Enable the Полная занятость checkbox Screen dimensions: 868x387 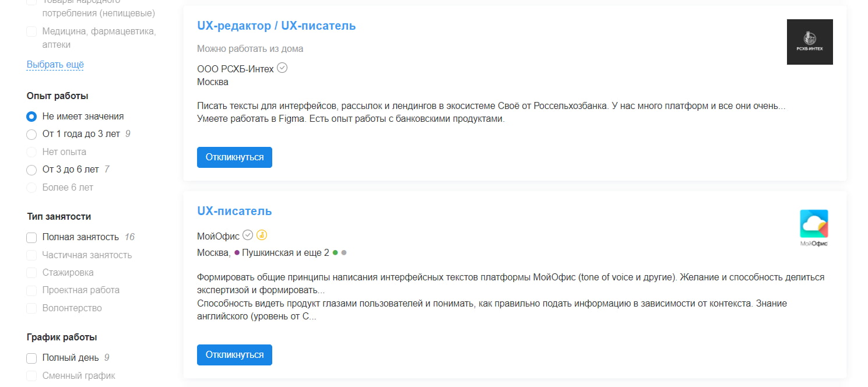click(x=31, y=237)
